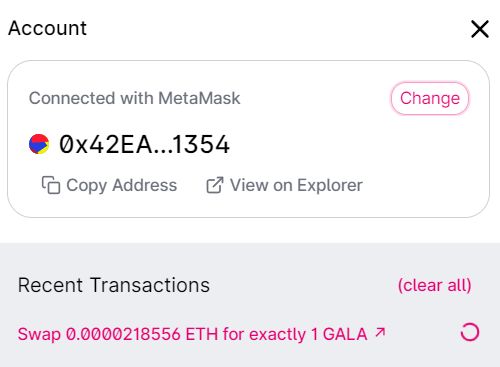Screen dimensions: 500x367
Task: Click the Account dialog title
Action: (47, 28)
